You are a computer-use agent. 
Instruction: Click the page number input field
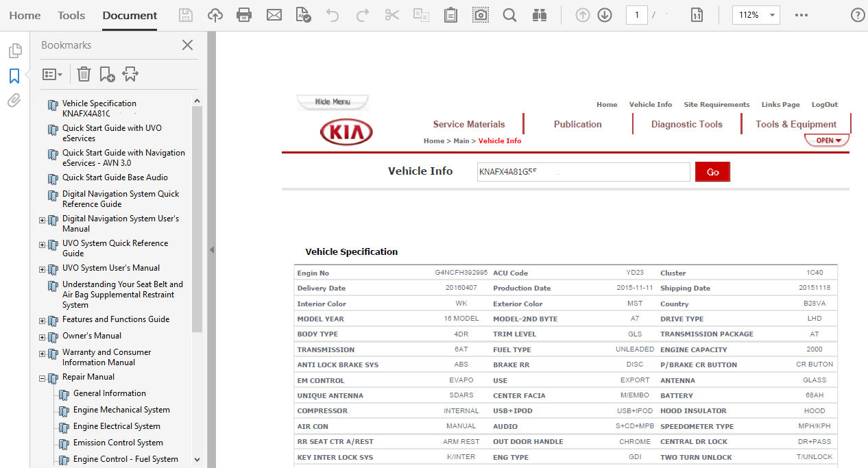coord(636,14)
